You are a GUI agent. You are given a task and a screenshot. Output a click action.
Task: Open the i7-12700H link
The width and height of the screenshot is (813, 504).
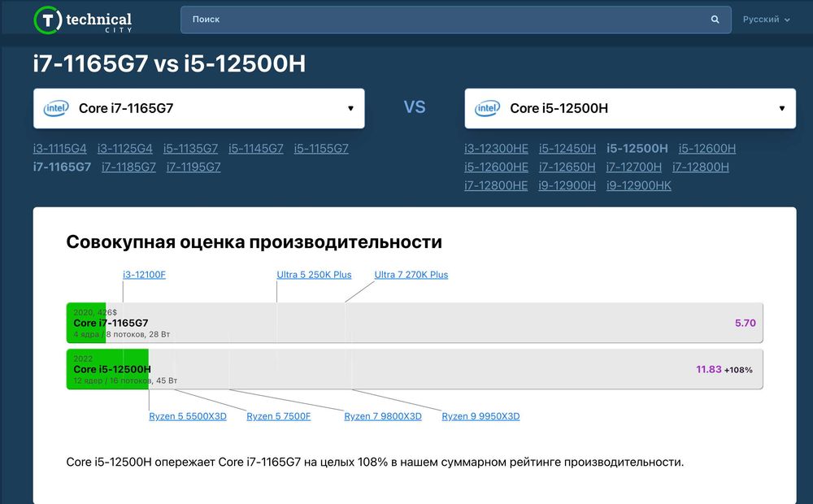[633, 167]
